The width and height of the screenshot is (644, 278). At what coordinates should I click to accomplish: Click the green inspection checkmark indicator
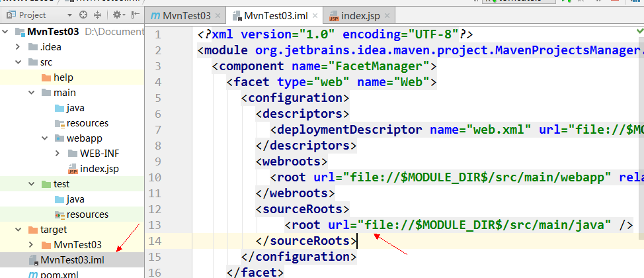click(x=640, y=31)
